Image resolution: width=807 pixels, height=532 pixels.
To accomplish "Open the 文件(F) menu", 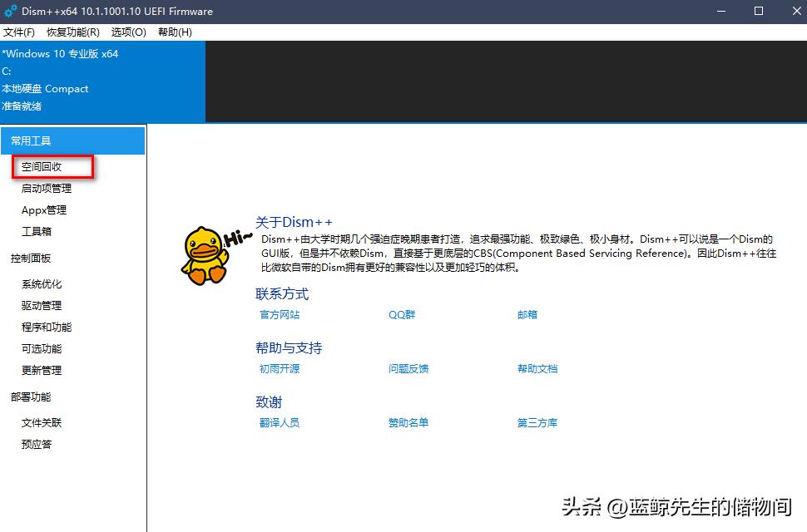I will click(x=19, y=32).
